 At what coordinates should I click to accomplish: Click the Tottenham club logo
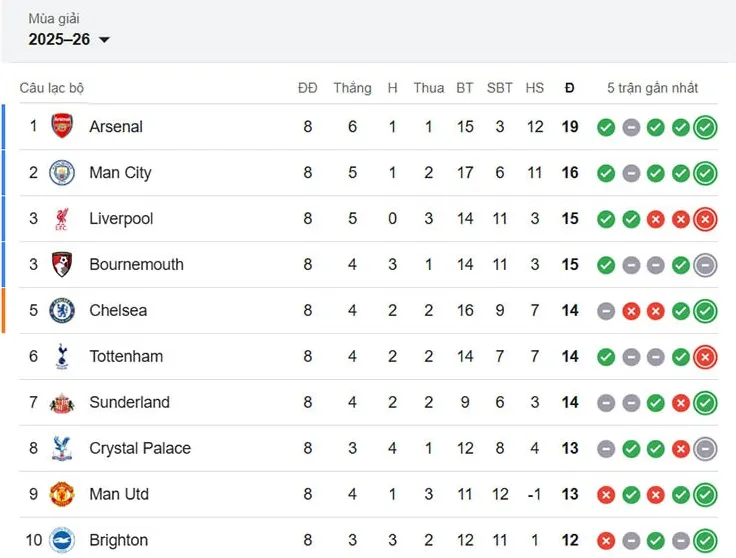tap(62, 356)
